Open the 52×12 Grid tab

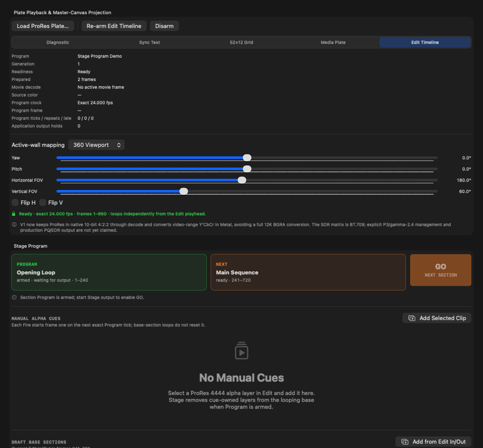pos(241,42)
